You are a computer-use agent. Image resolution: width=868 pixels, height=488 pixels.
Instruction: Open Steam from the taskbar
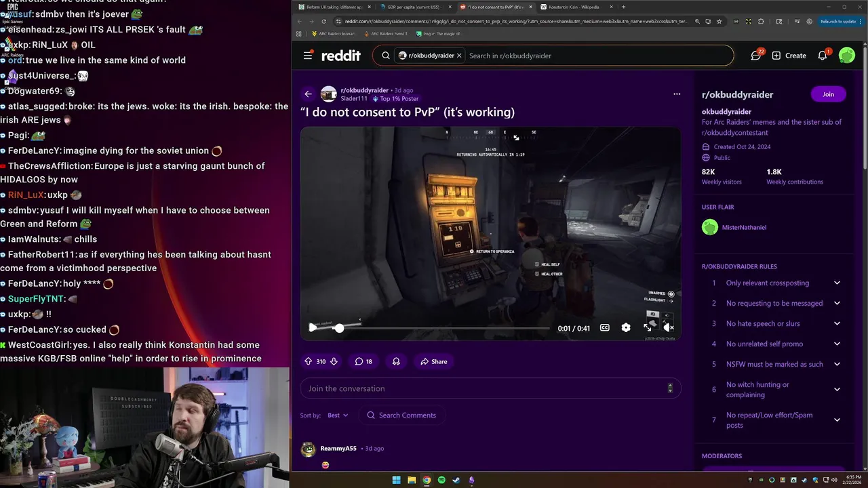[x=456, y=480]
